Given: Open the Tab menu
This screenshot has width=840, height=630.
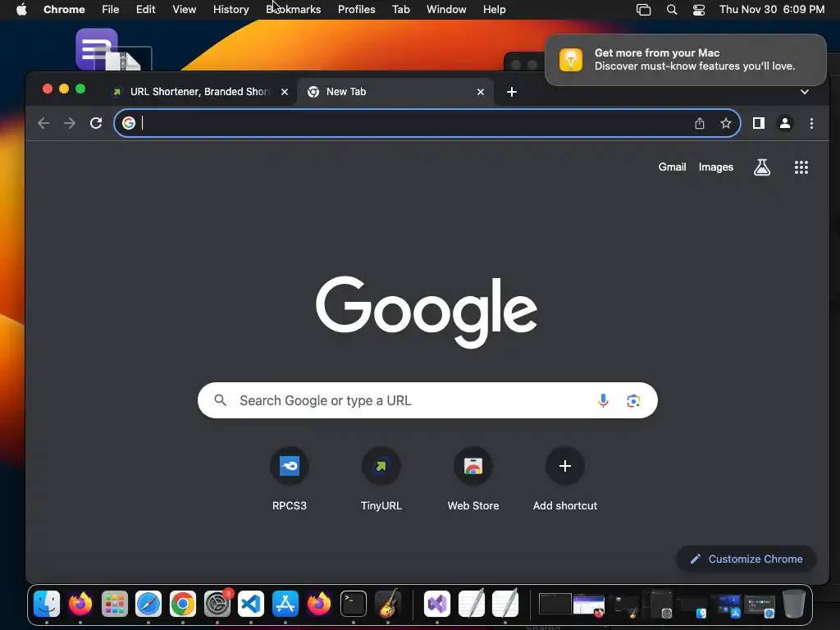Looking at the screenshot, I should coord(400,9).
